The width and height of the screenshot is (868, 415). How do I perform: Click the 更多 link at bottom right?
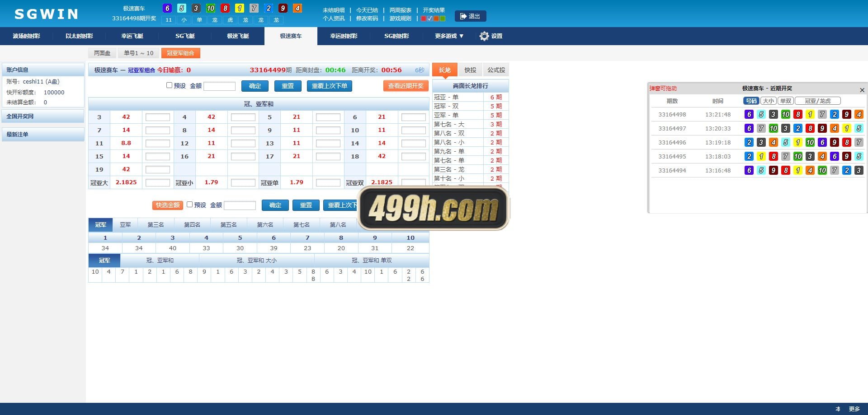854,409
